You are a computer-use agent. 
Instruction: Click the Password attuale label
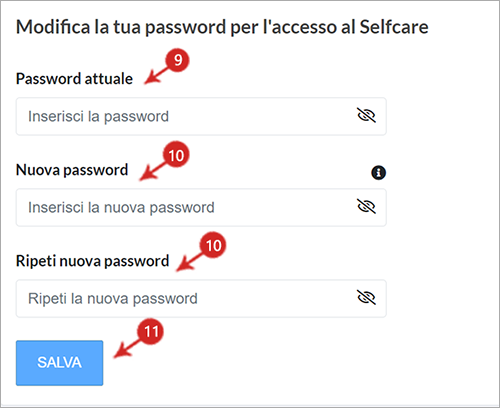pos(74,79)
